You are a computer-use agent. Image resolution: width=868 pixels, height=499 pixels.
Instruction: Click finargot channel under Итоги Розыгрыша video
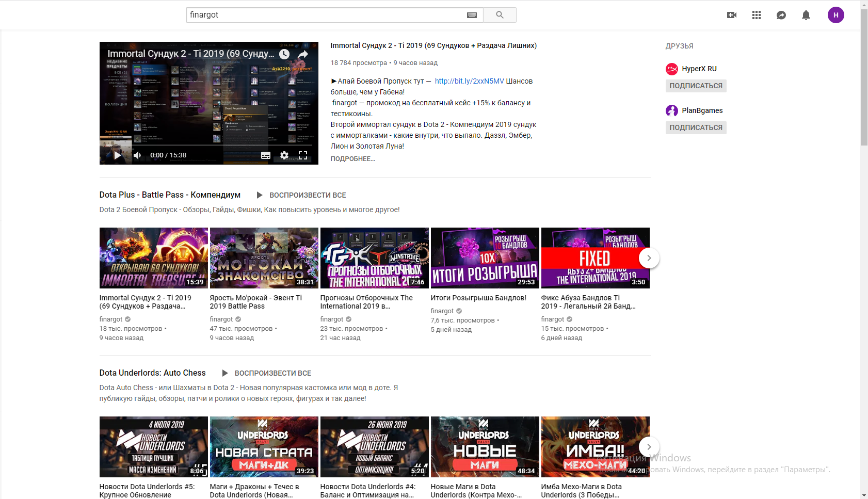tap(442, 311)
